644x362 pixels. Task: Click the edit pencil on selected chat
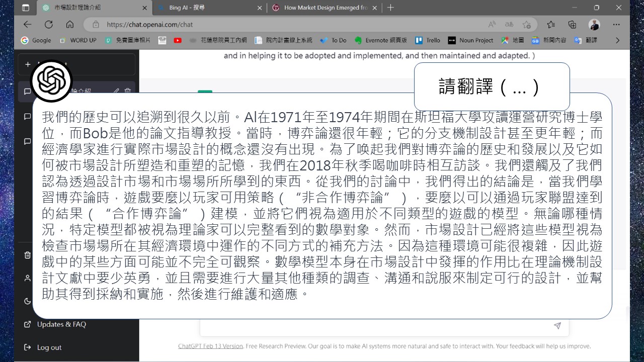(116, 91)
